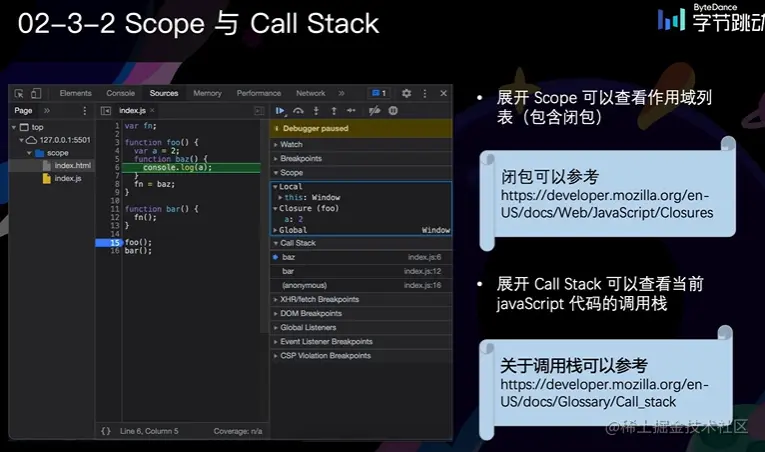765x452 pixels.
Task: Select the index.js editor tab
Action: [x=132, y=111]
